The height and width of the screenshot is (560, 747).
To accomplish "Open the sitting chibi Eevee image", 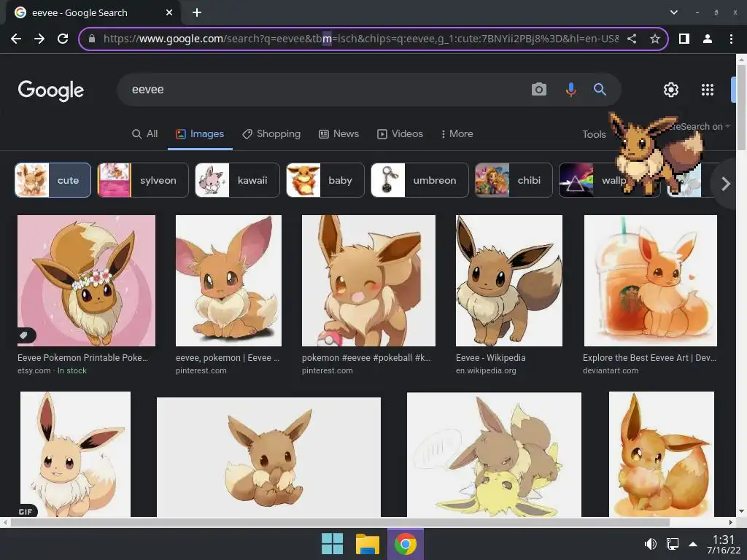I will pos(268,457).
